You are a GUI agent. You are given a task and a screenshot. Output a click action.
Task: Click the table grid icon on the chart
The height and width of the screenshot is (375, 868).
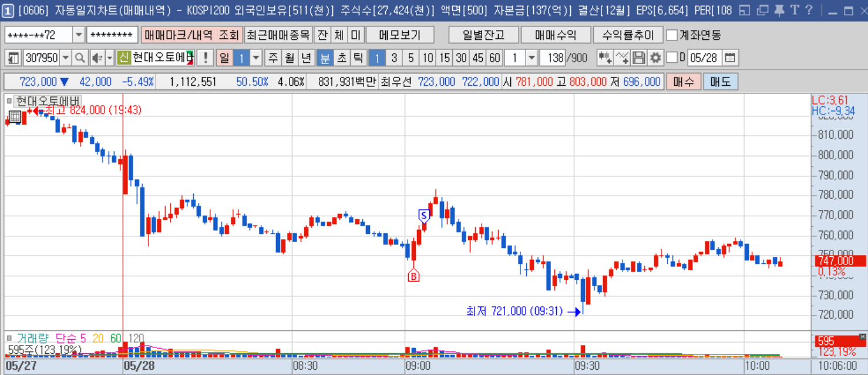pyautogui.click(x=15, y=117)
